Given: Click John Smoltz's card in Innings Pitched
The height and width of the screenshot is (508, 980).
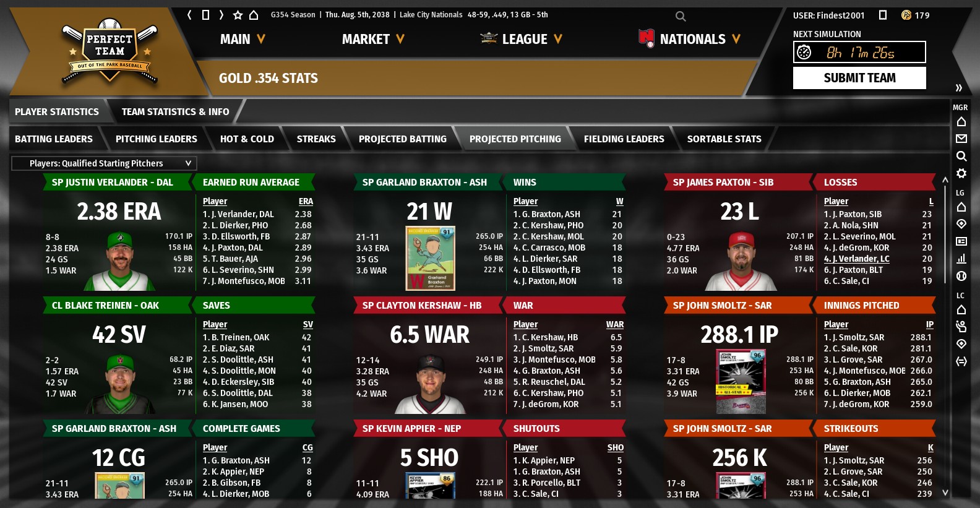Looking at the screenshot, I should [x=741, y=382].
